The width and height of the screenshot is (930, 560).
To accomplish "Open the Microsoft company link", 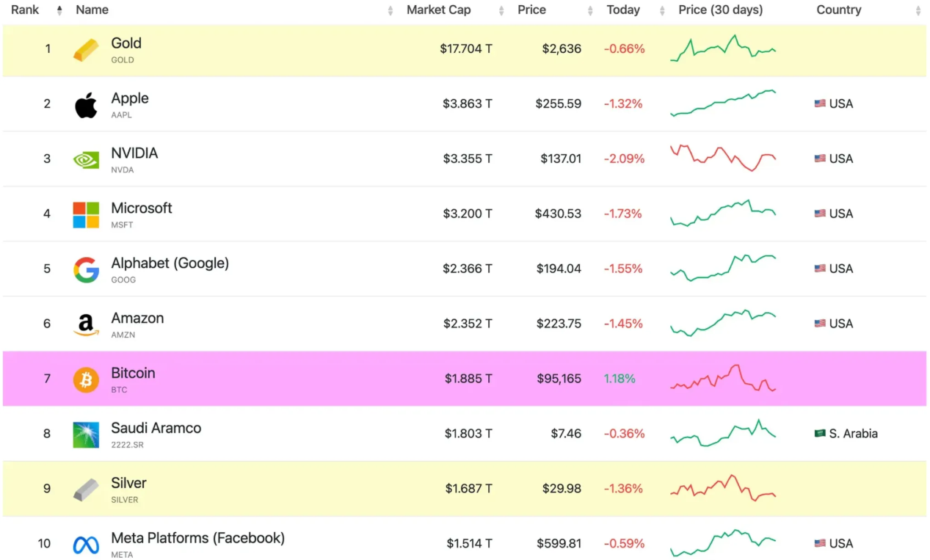I will pos(142,208).
